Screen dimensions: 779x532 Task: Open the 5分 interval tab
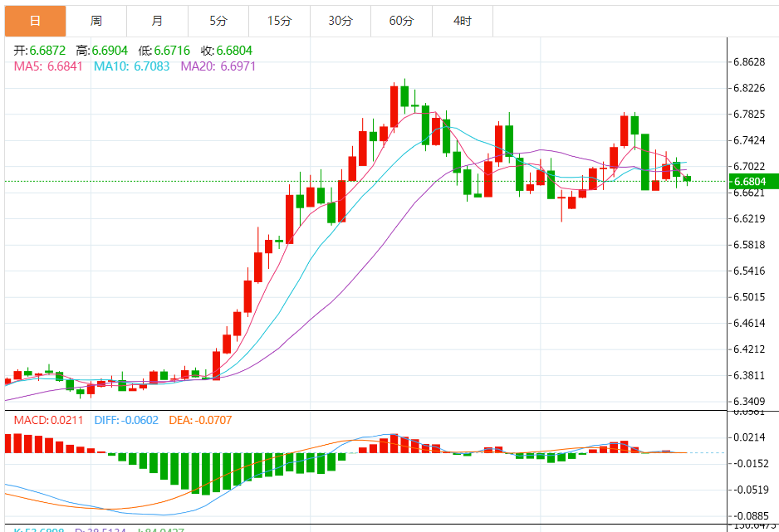(218, 21)
